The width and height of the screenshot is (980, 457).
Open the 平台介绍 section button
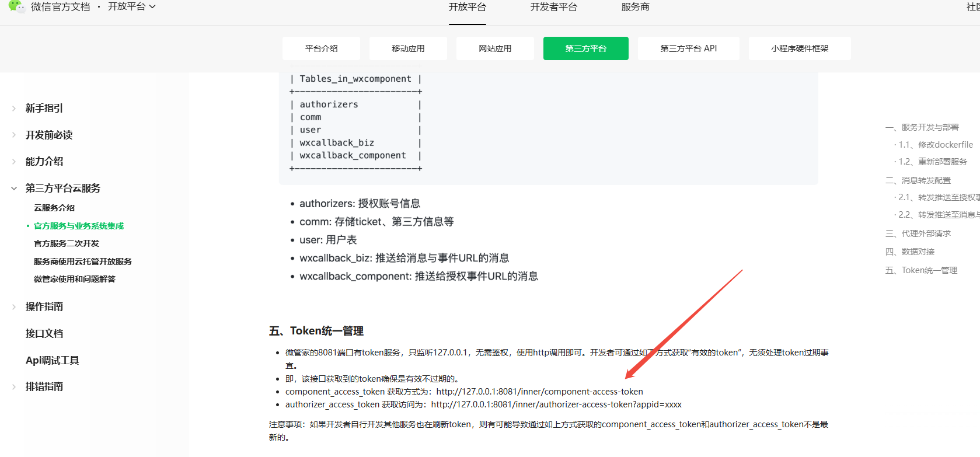point(321,48)
